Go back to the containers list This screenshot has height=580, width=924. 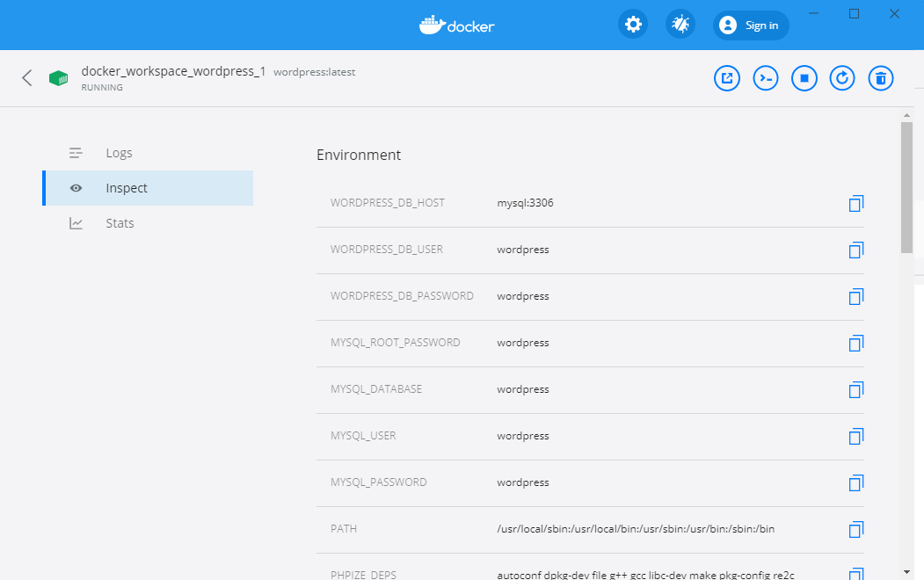pyautogui.click(x=26, y=77)
